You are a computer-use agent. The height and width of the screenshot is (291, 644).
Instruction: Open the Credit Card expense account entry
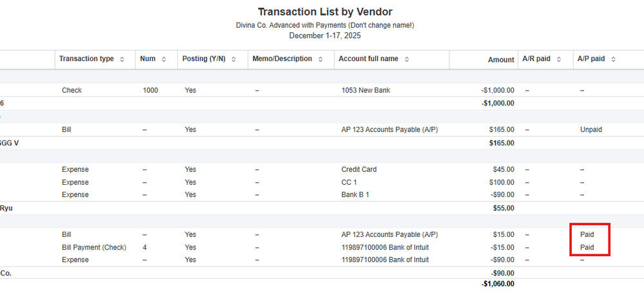(x=359, y=169)
